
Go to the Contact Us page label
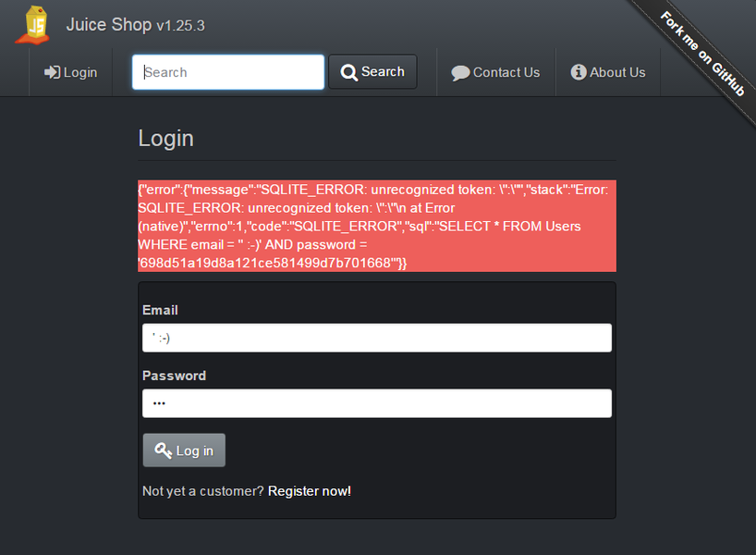(506, 72)
